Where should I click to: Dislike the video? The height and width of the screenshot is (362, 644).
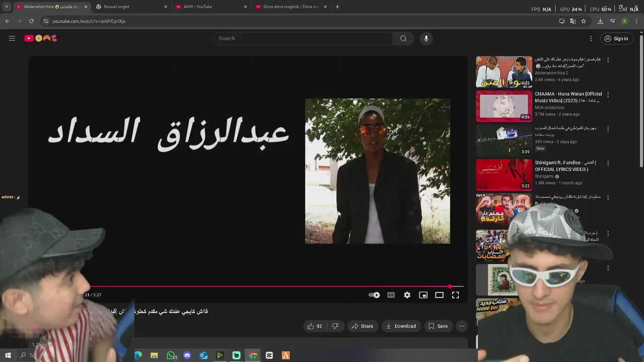[335, 326]
